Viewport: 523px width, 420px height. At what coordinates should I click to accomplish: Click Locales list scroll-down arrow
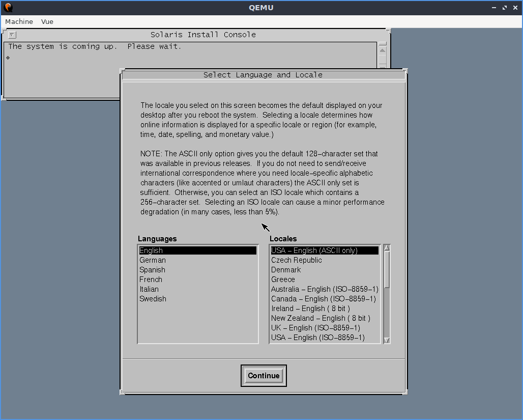pyautogui.click(x=387, y=341)
